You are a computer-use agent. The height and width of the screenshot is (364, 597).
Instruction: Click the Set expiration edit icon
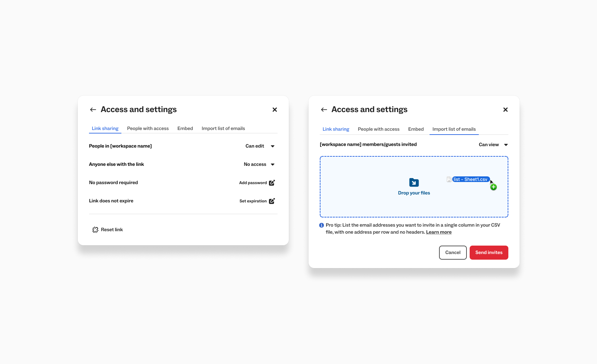(x=272, y=201)
